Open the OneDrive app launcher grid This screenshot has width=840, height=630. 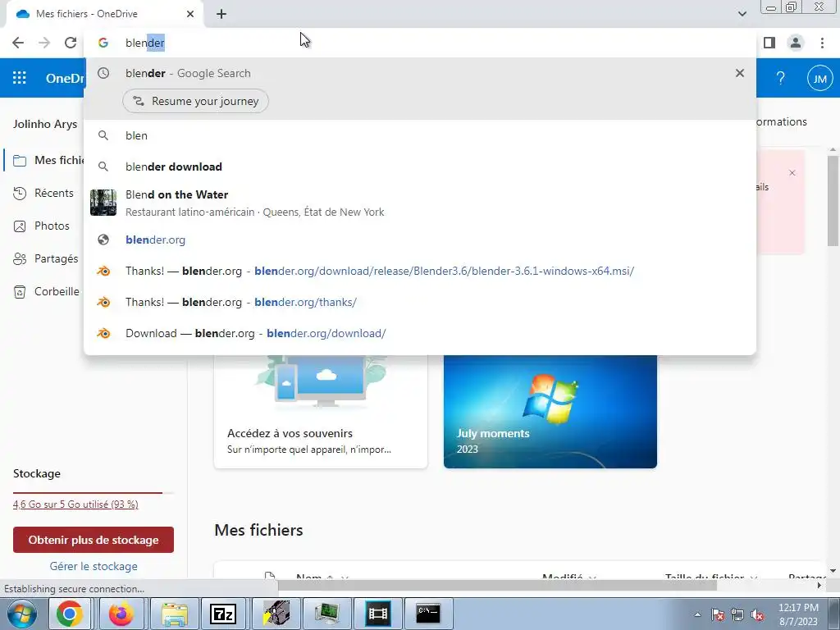point(20,78)
